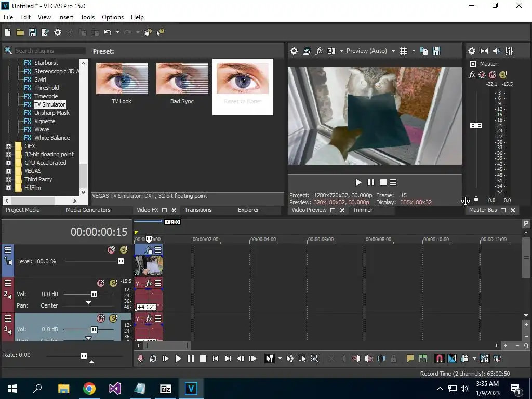Mute video track 1
Image resolution: width=532 pixels, height=399 pixels.
(x=111, y=250)
